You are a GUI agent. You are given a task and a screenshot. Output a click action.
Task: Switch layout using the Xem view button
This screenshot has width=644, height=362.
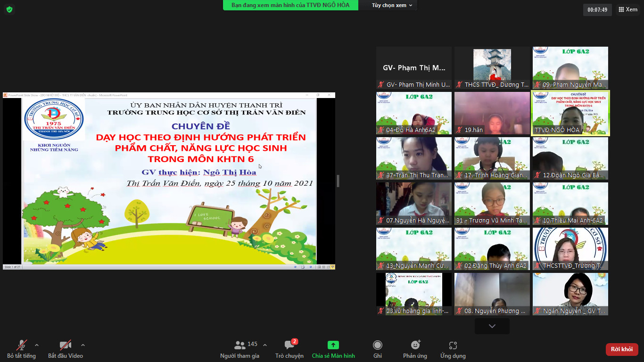[x=627, y=9]
